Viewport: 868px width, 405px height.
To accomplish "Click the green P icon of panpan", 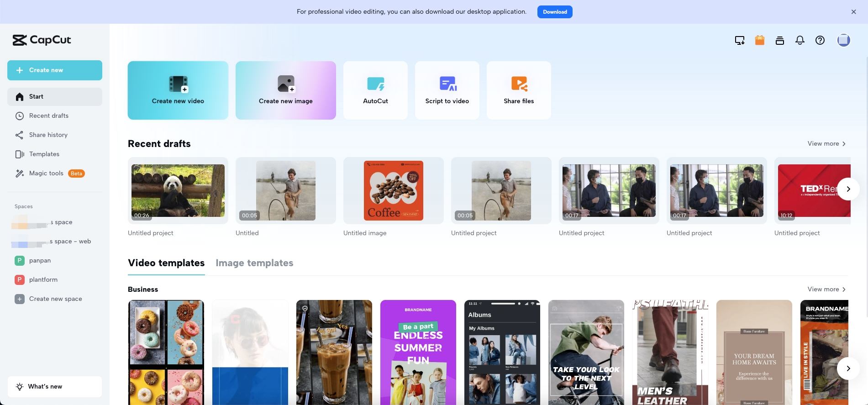I will [19, 261].
